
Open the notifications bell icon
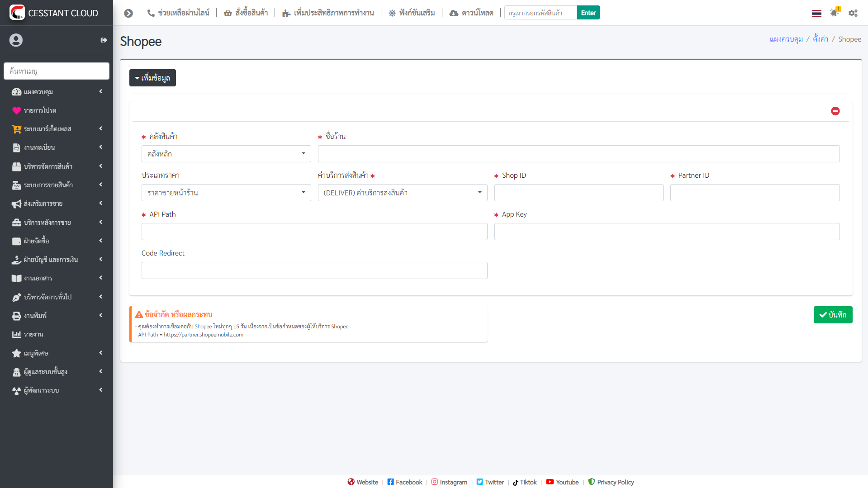pos(835,12)
